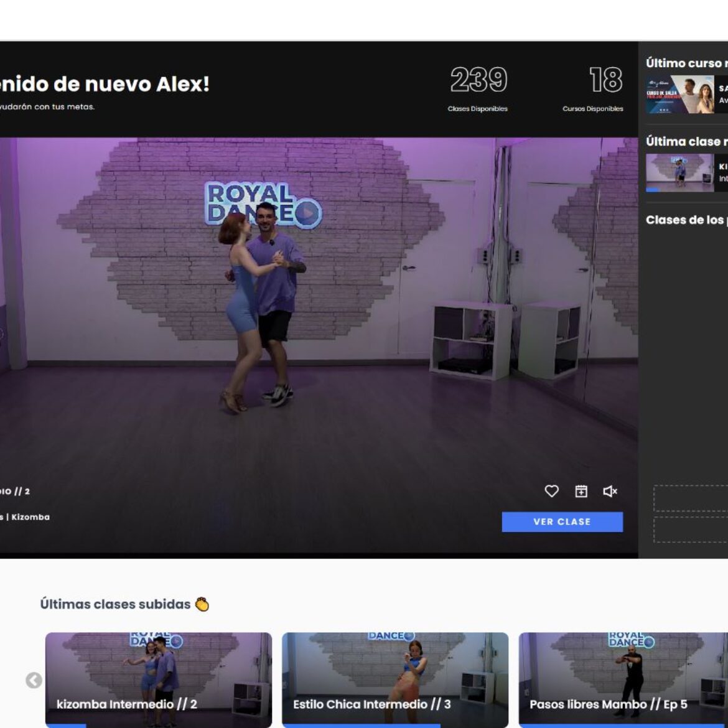Click the VER CLASE button
The image size is (728, 728).
click(562, 522)
